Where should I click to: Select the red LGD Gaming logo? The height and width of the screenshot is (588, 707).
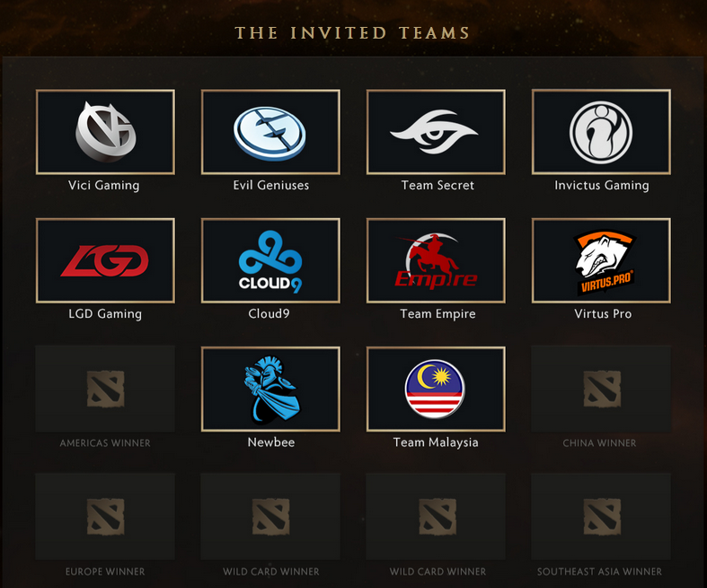click(105, 260)
